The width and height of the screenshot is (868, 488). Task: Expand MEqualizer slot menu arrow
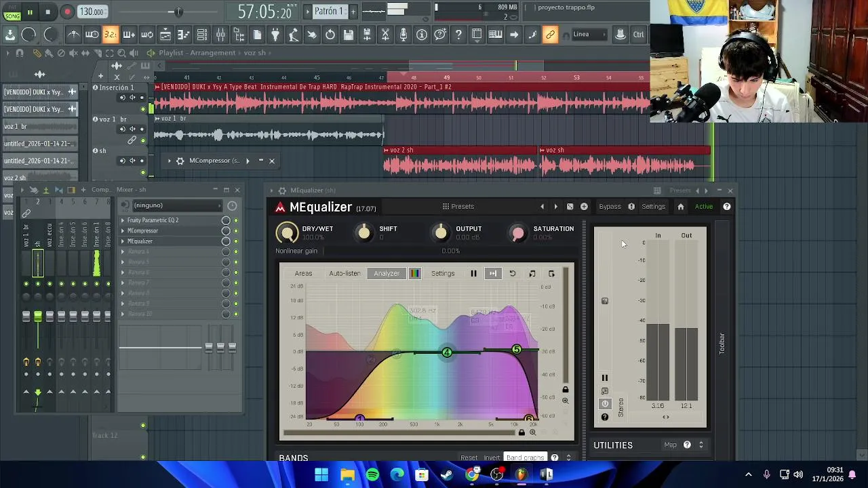coord(123,241)
